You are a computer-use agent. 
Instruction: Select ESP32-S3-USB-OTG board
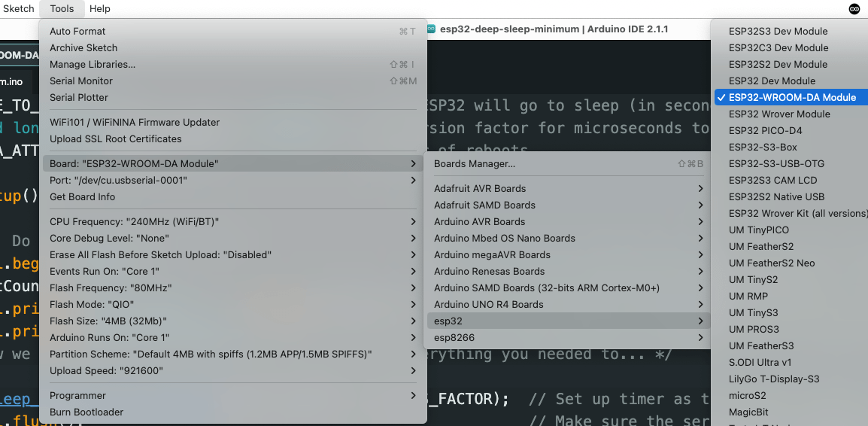(791, 164)
